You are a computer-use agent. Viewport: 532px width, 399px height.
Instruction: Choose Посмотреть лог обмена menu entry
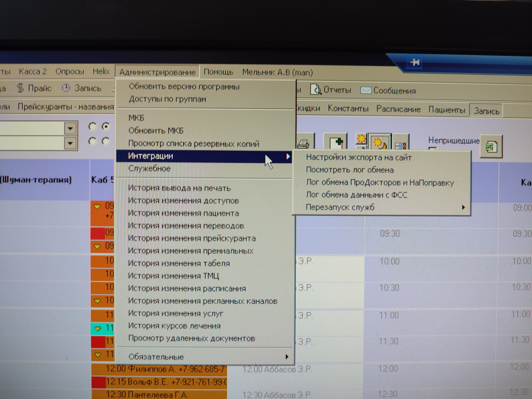[350, 170]
